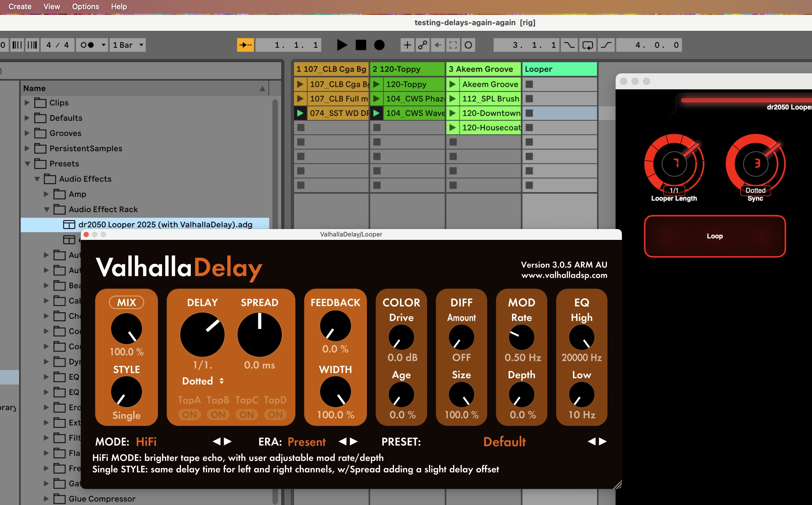Toggle the Loop switch in the transport bar
This screenshot has width=812, height=505.
click(x=588, y=45)
